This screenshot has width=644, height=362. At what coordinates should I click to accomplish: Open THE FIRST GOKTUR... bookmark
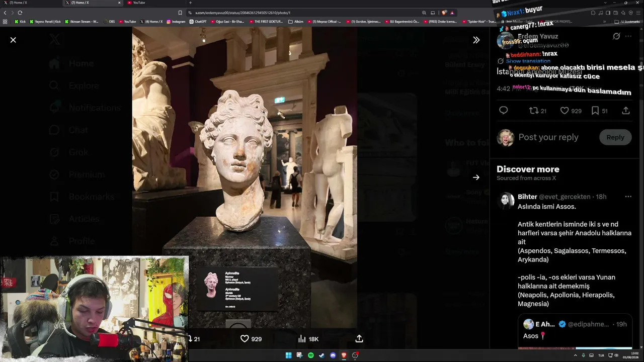pyautogui.click(x=267, y=22)
